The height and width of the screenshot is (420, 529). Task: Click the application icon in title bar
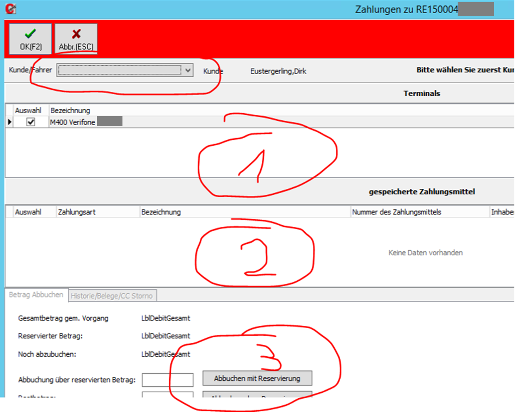(11, 9)
